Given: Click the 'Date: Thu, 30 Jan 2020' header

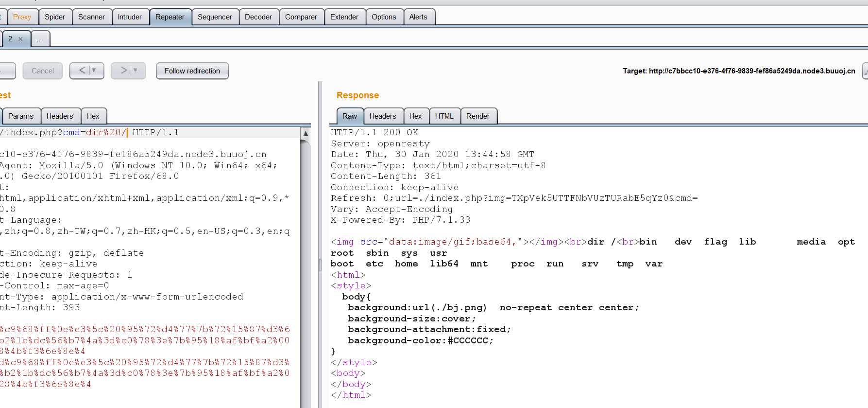Looking at the screenshot, I should click(x=433, y=154).
